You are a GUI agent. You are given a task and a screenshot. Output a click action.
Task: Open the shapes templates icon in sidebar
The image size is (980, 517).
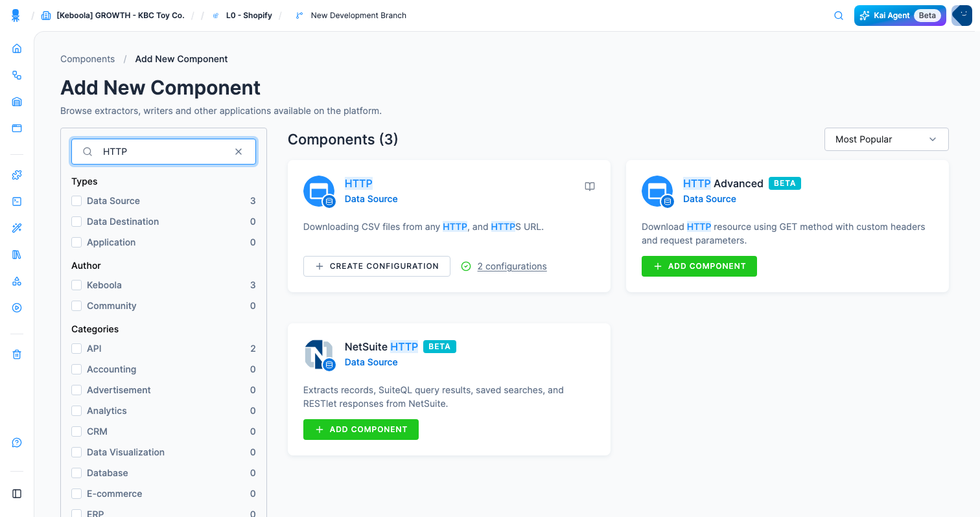(17, 281)
